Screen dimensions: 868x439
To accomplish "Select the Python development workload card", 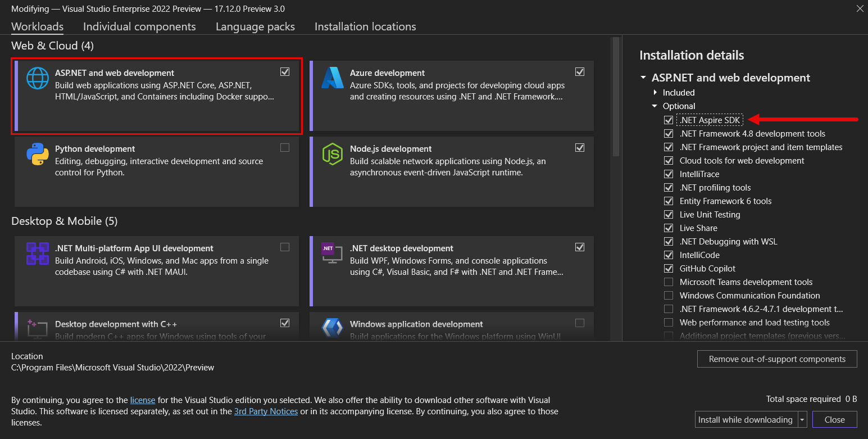I will 157,171.
